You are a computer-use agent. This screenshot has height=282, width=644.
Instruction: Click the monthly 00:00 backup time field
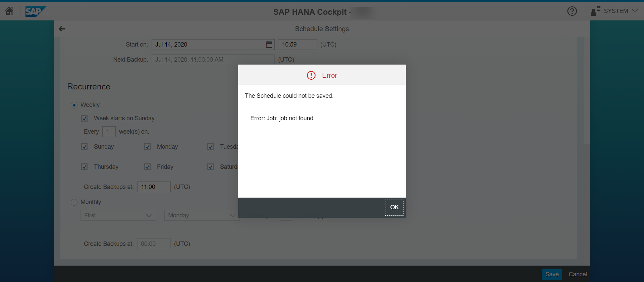(x=154, y=244)
